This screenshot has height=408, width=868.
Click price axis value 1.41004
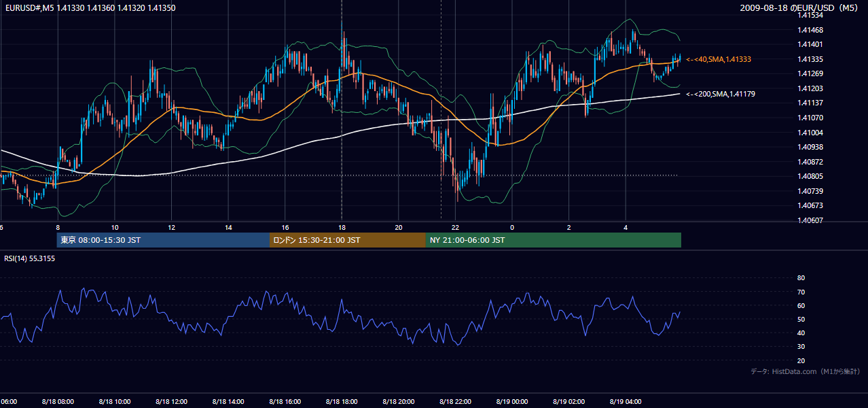tap(810, 133)
